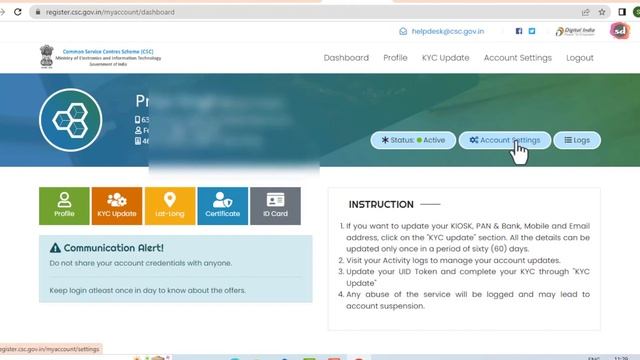Click 'Keep login atleast once in day' text

pos(147,291)
